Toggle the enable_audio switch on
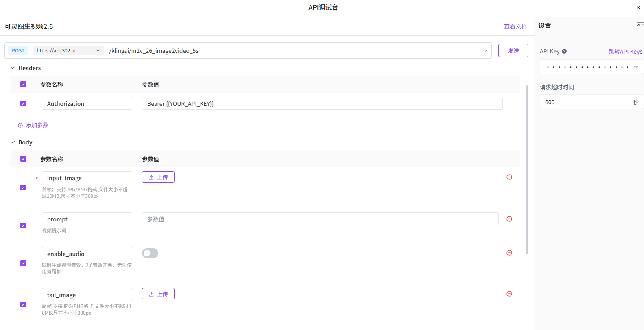Screen dimensions: 644x330 [150, 253]
